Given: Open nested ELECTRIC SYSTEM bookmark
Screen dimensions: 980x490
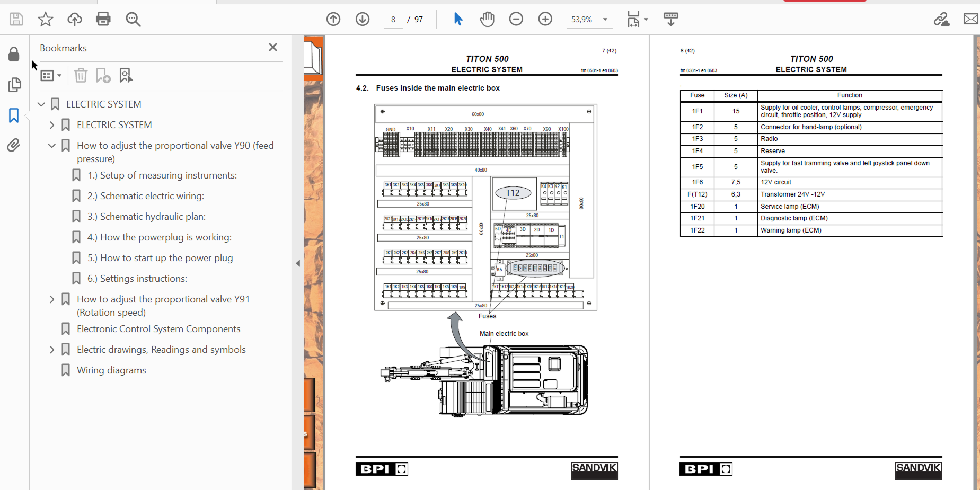Looking at the screenshot, I should click(x=114, y=125).
